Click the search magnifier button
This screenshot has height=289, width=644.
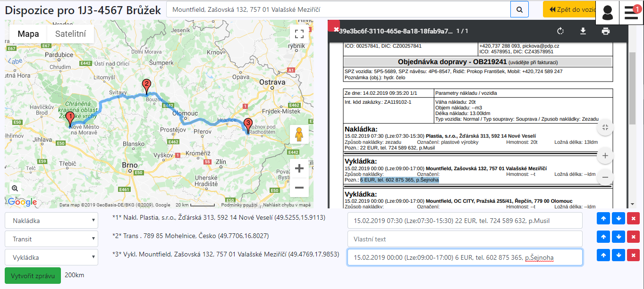[x=519, y=9]
